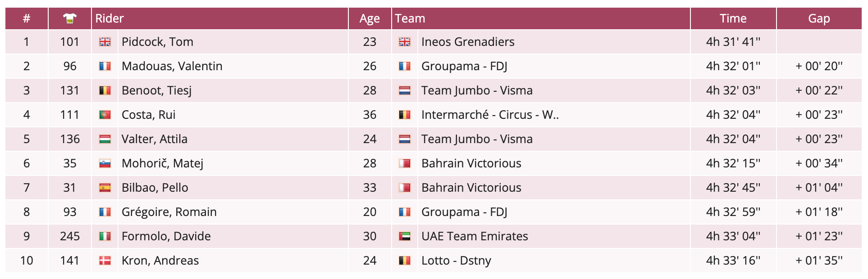Click the Slovenian flag beside Mohorič, Matej
This screenshot has width=868, height=279.
(105, 163)
